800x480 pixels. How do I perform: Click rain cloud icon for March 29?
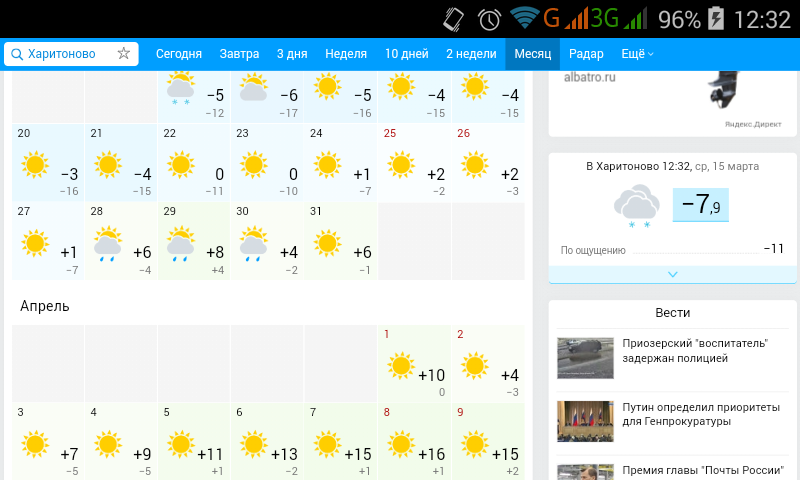181,244
